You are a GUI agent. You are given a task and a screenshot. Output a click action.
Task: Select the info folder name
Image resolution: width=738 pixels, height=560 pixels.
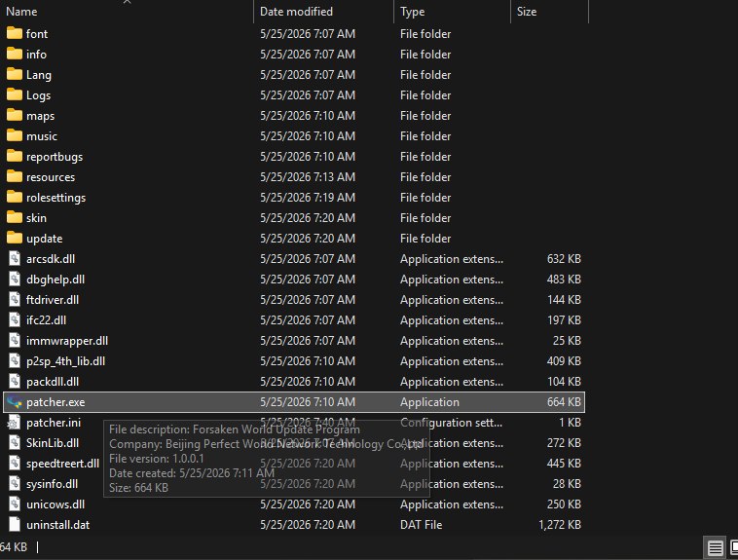(36, 55)
